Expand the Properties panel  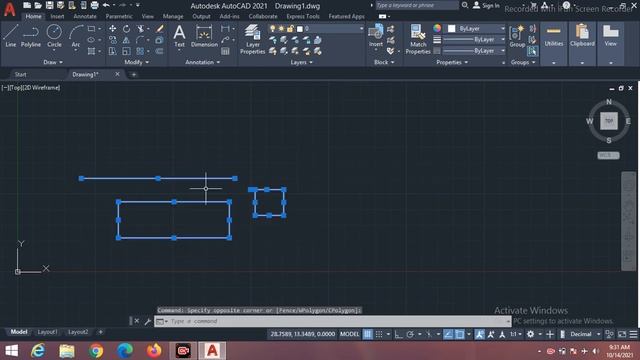(x=452, y=62)
